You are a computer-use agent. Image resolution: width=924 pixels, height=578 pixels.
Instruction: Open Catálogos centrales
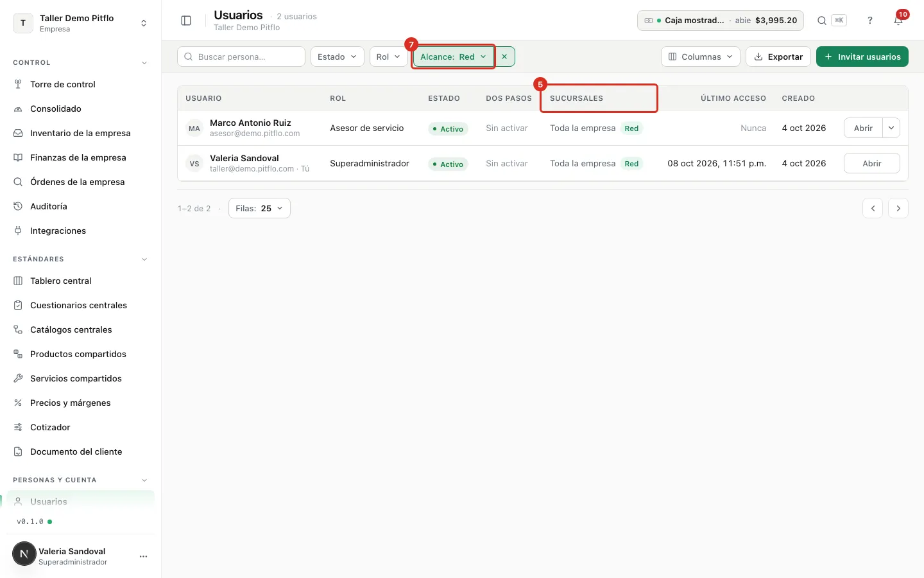click(x=80, y=329)
